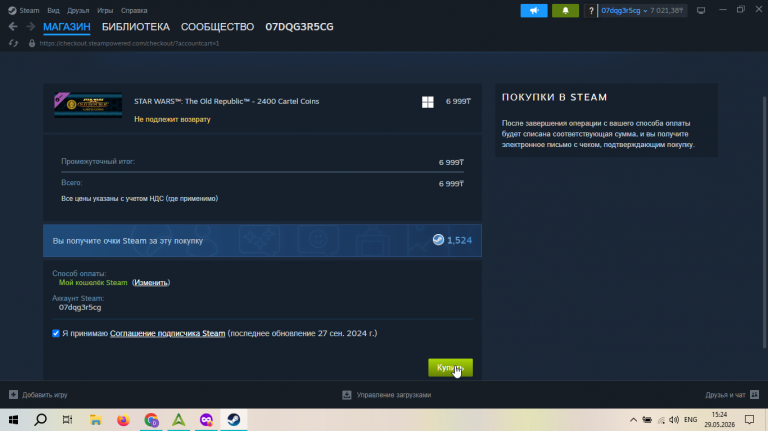The image size is (768, 431).
Task: Open the Соглашение подписчика Steam link
Action: 168,333
